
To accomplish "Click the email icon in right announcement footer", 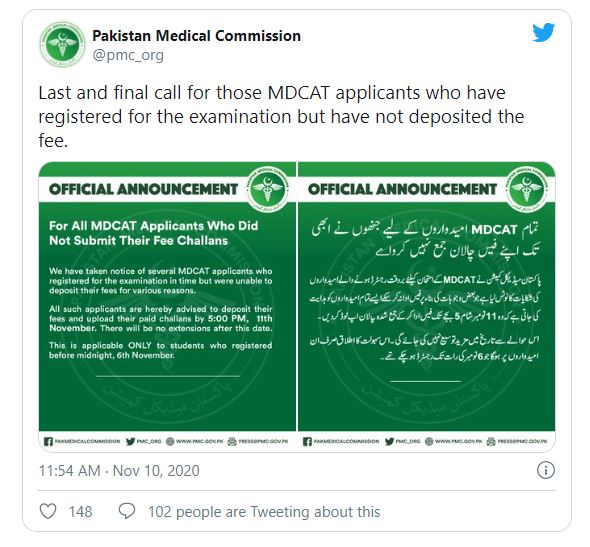I will pos(491,442).
